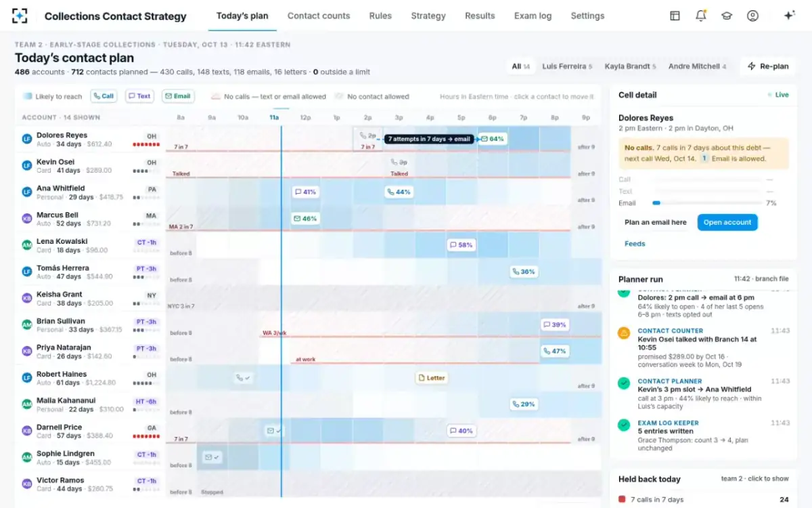
Task: Select the 11a current hour header
Action: coord(274,117)
